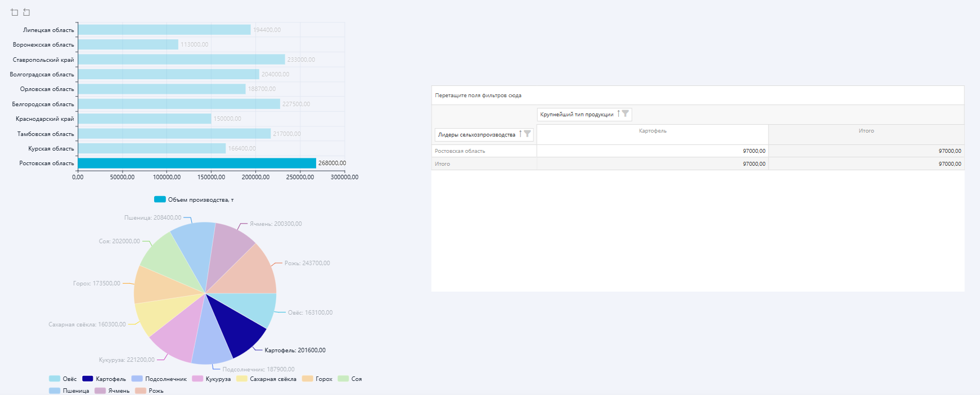Select the Итого column header
Image resolution: width=980 pixels, height=395 pixels.
point(866,131)
